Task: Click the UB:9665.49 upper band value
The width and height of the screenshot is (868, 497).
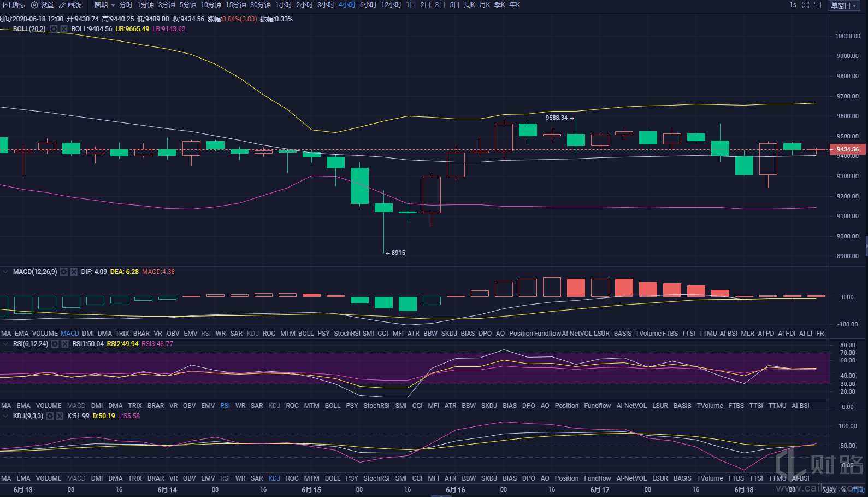Action: 132,29
